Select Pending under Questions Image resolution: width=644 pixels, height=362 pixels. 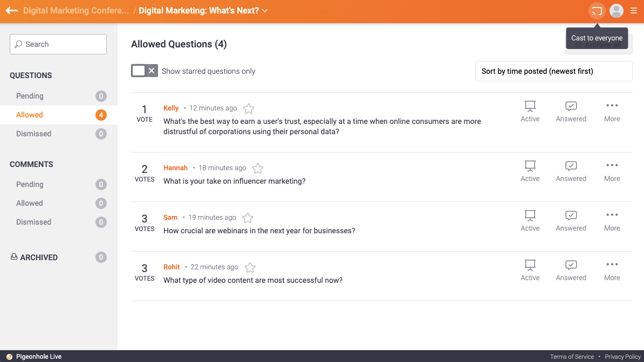pyautogui.click(x=30, y=96)
